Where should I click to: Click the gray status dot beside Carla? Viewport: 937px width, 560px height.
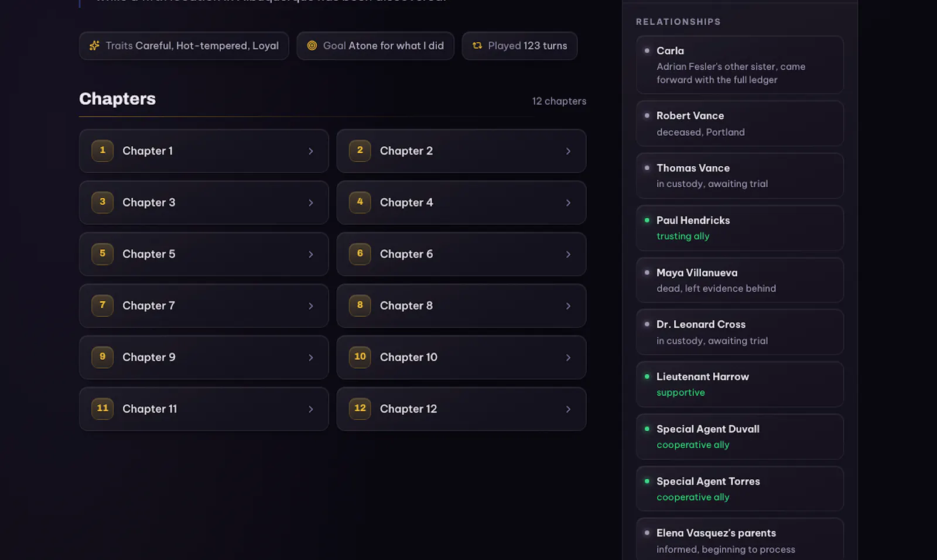[647, 50]
